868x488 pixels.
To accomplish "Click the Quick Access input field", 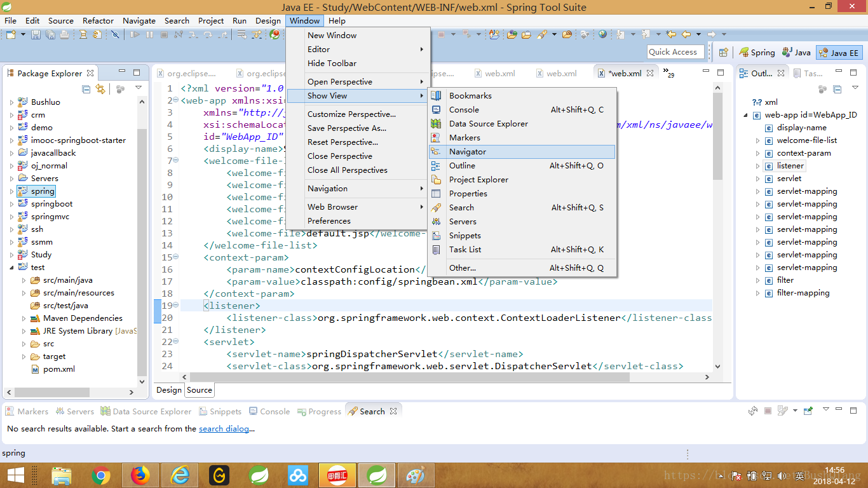I will pos(675,52).
